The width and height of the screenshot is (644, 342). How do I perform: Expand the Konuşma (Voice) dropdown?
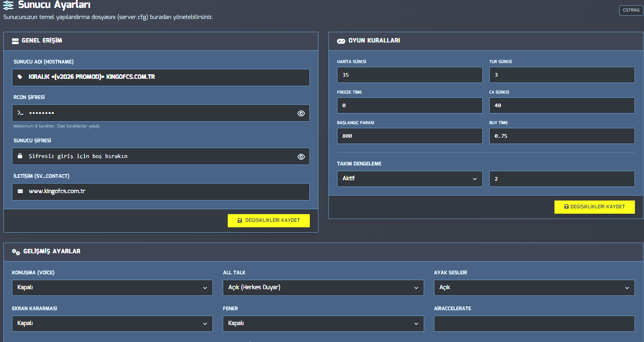click(x=112, y=288)
